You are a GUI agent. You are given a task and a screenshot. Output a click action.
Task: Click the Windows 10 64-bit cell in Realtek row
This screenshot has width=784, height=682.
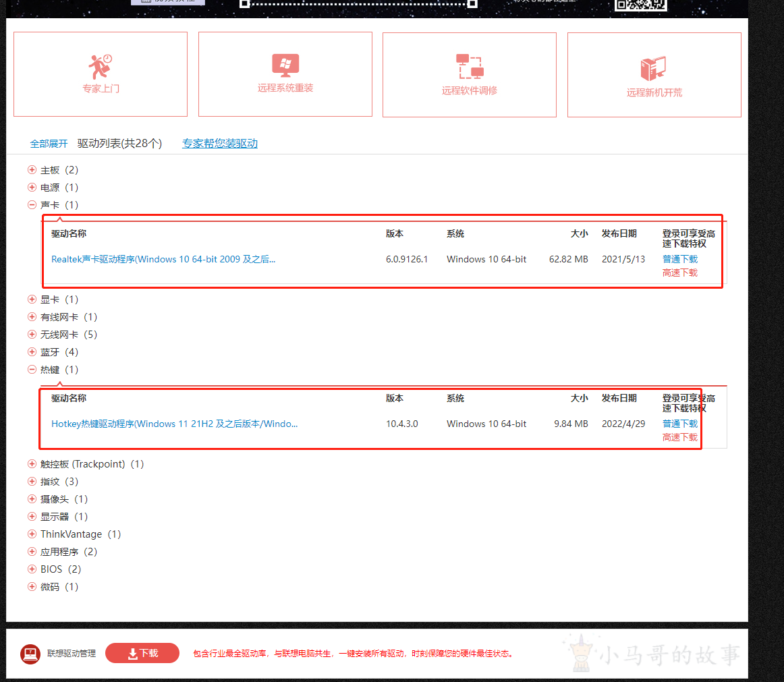(486, 259)
